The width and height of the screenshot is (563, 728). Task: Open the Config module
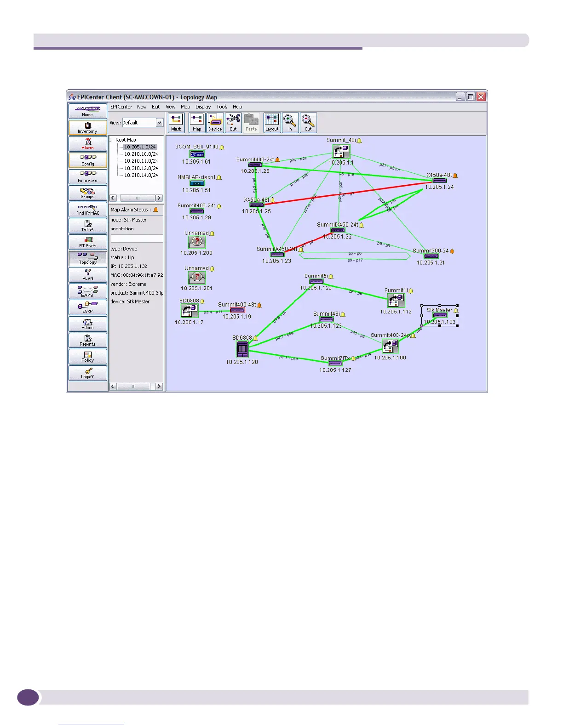click(87, 160)
